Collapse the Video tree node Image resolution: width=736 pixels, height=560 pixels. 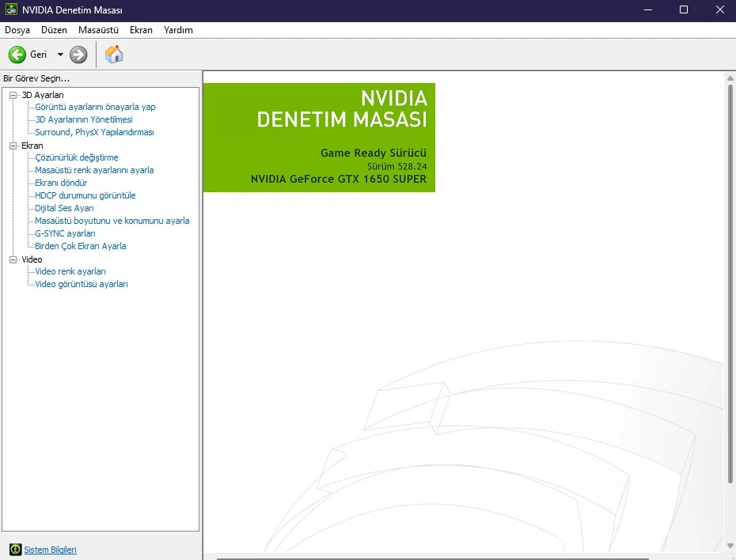click(13, 259)
